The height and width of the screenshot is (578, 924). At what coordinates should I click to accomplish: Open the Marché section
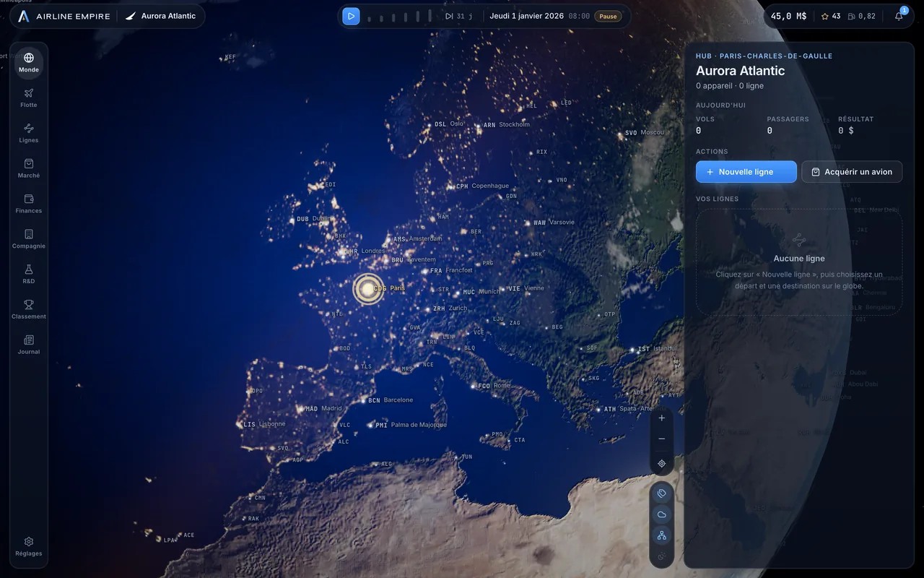coord(29,169)
